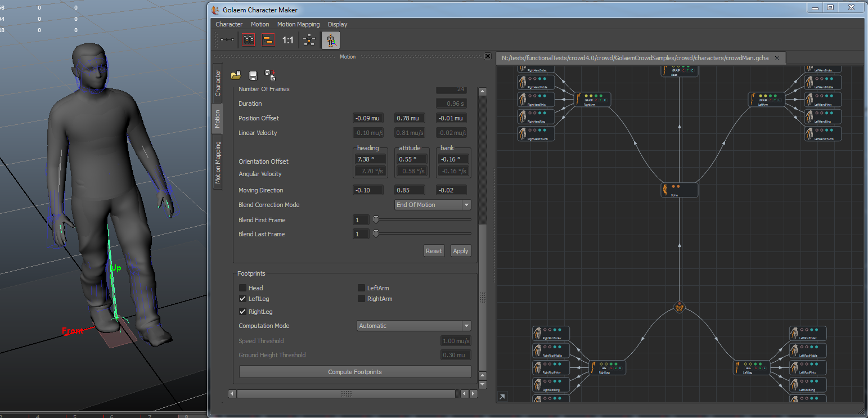This screenshot has height=418, width=868.
Task: Click the skeleton character view toolbar icon
Action: pyautogui.click(x=330, y=40)
